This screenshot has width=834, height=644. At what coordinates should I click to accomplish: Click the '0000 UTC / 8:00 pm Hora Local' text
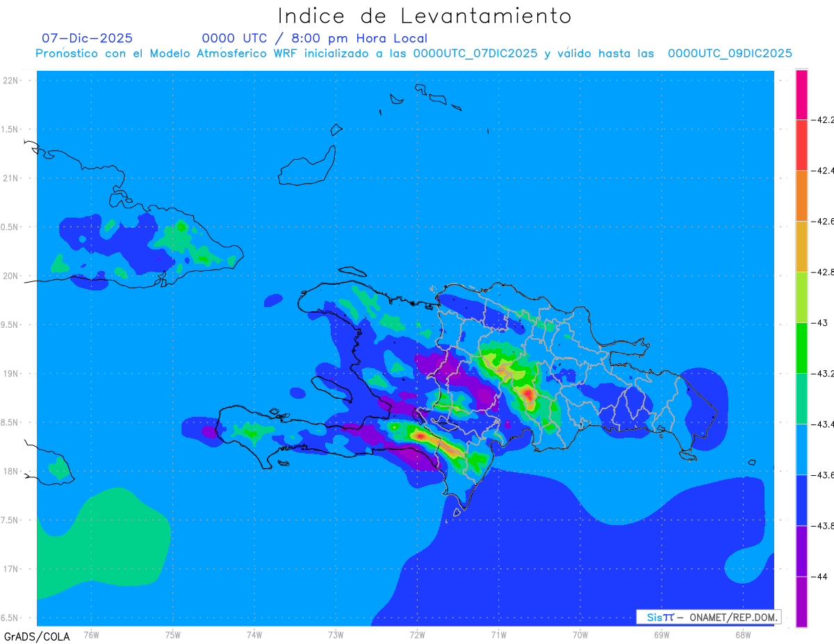(x=315, y=38)
